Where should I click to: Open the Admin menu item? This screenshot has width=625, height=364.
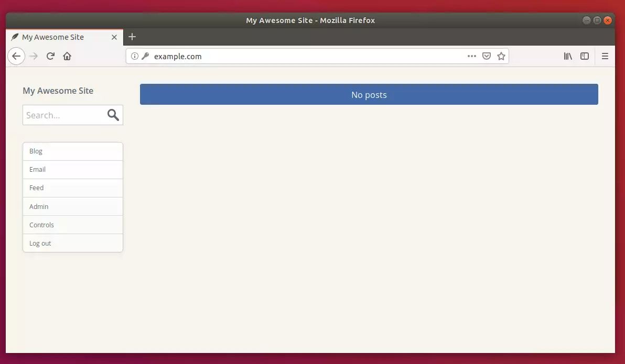point(73,206)
